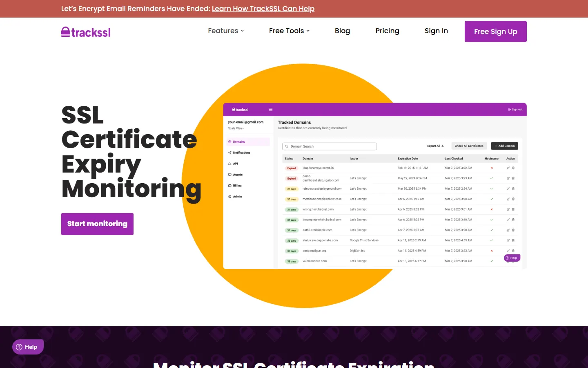Click the delete icon for status.sre.dapperlabs.com
The image size is (588, 368).
[x=513, y=240]
